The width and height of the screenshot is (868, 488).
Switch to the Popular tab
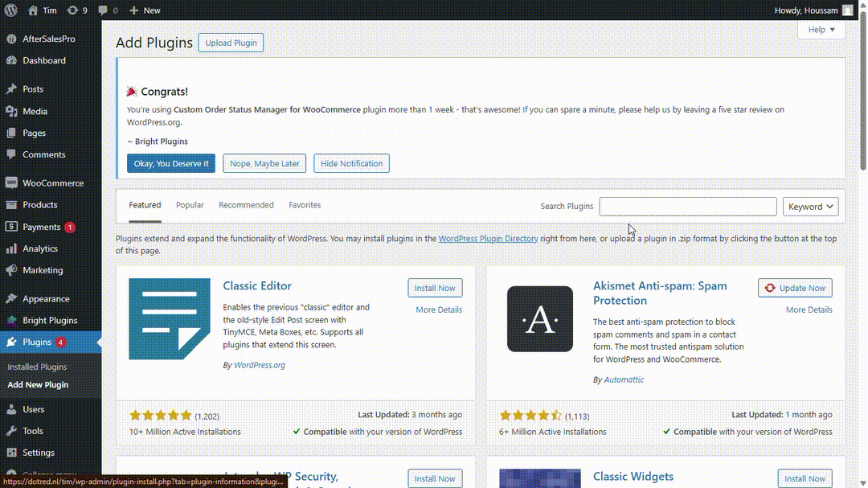(190, 205)
